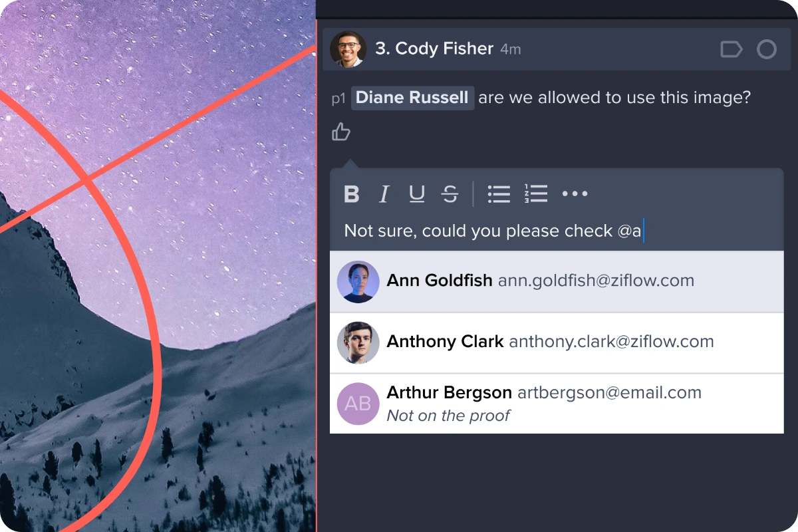Click into the reply text field
This screenshot has height=532, width=798.
click(557, 231)
